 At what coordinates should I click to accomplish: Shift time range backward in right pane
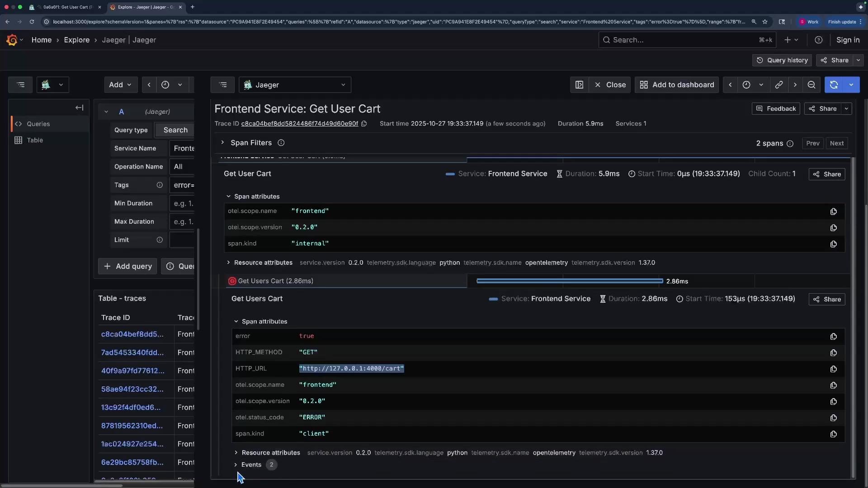(x=730, y=84)
